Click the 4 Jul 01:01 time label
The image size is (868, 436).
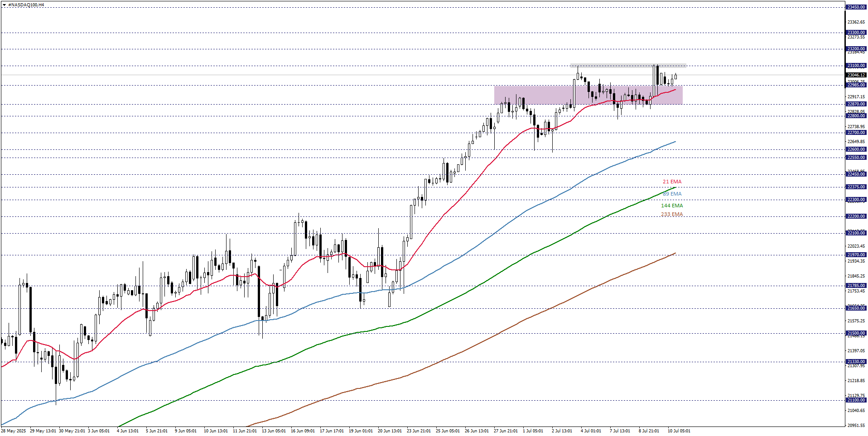click(591, 431)
